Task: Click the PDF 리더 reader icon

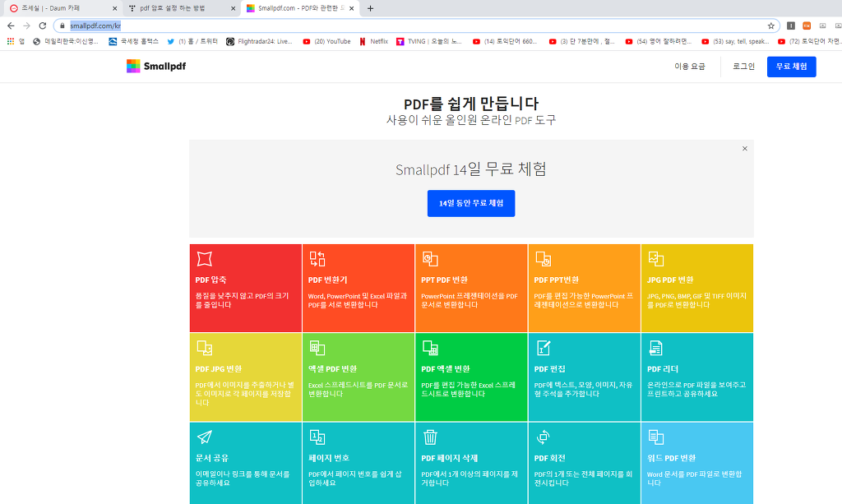Action: click(x=655, y=348)
